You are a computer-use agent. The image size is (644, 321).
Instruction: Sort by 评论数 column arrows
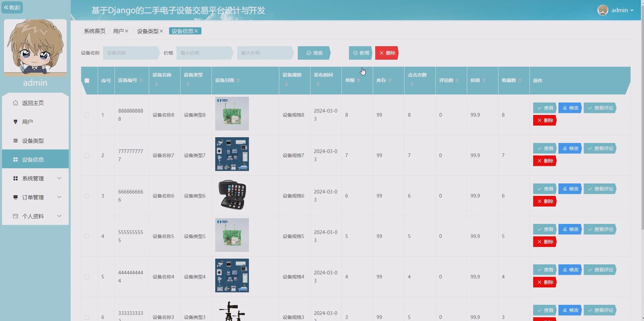[x=457, y=80]
